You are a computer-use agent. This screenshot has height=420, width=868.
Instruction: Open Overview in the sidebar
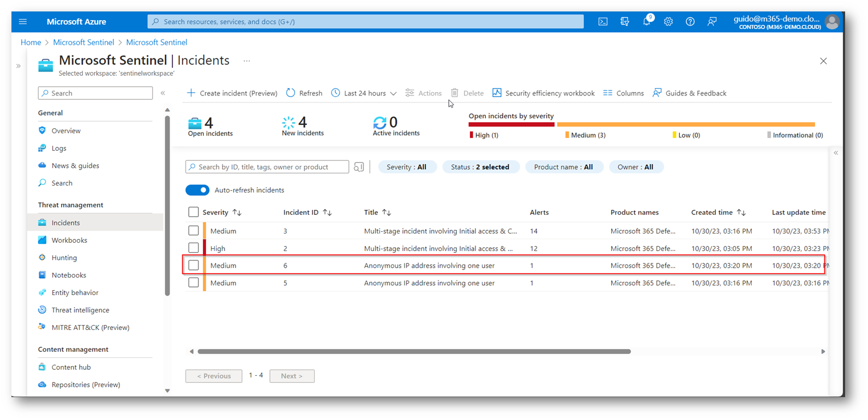click(66, 131)
